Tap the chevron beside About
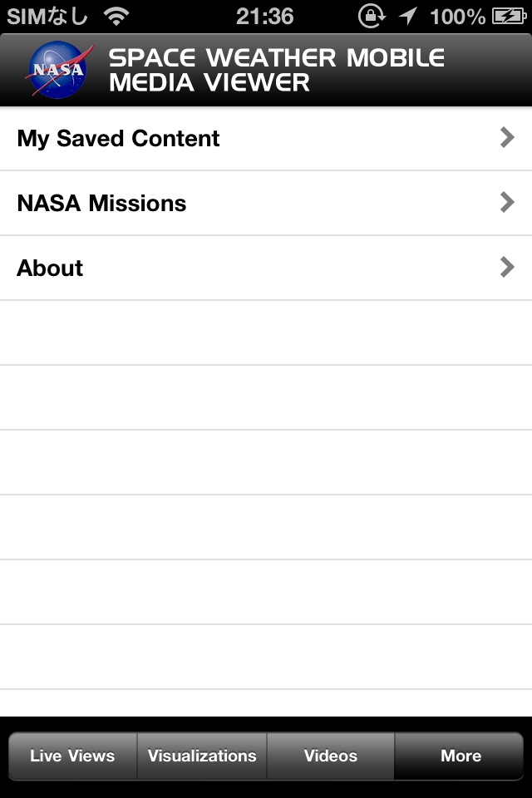 point(507,268)
